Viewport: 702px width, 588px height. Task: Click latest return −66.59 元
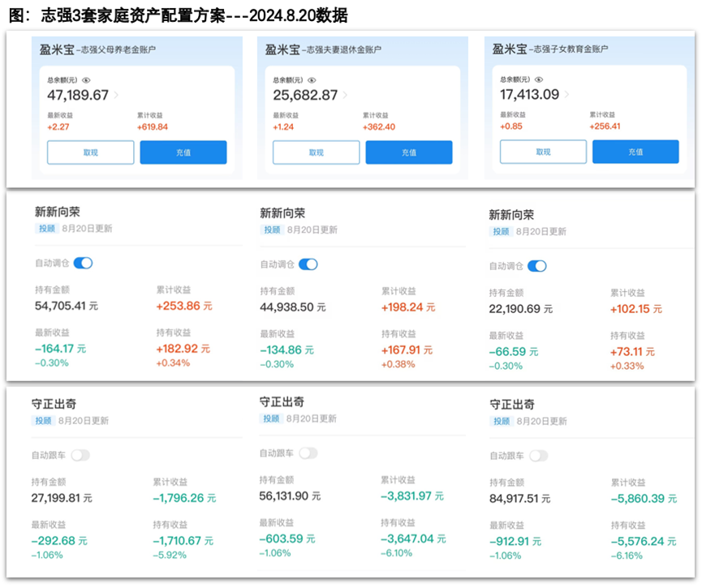[x=514, y=352]
